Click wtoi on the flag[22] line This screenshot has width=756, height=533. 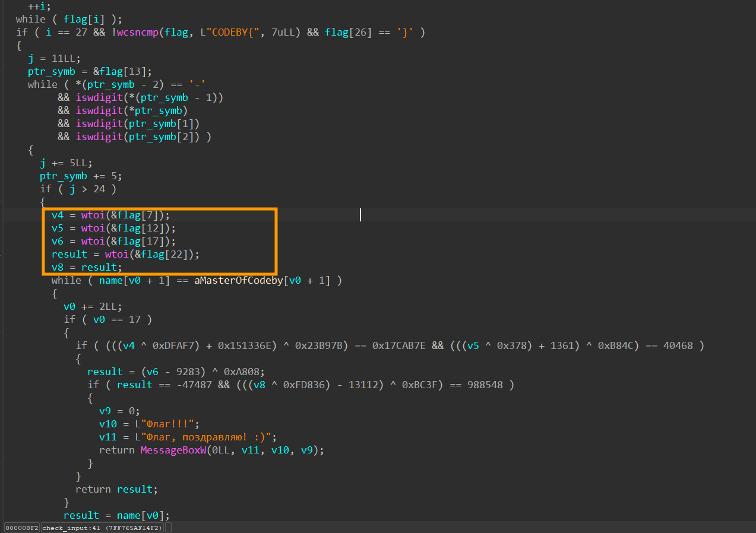116,254
